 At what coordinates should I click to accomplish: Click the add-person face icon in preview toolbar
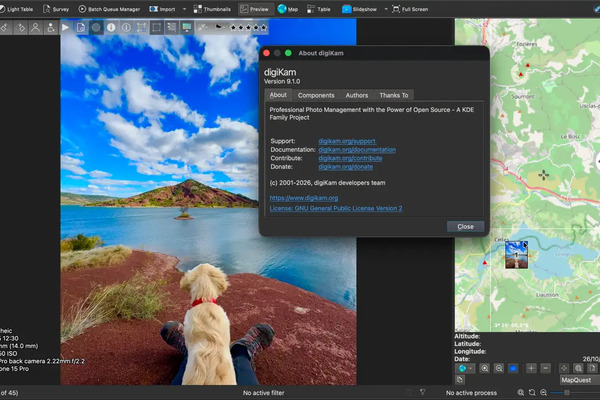(x=50, y=27)
